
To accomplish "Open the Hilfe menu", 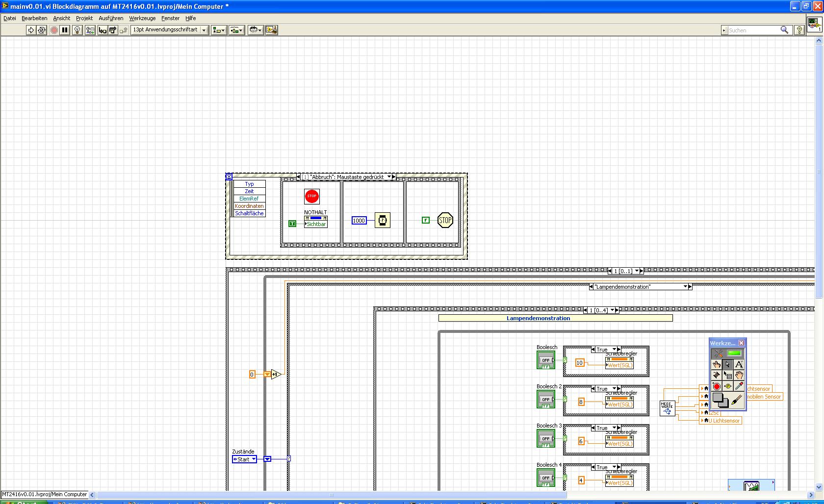I will click(191, 18).
